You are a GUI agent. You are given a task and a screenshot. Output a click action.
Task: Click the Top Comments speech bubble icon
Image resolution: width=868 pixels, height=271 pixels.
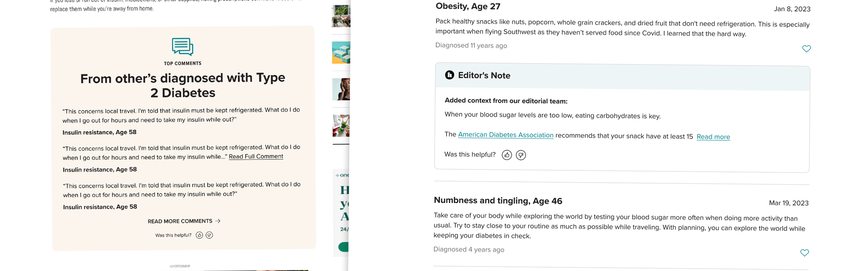coord(183,46)
